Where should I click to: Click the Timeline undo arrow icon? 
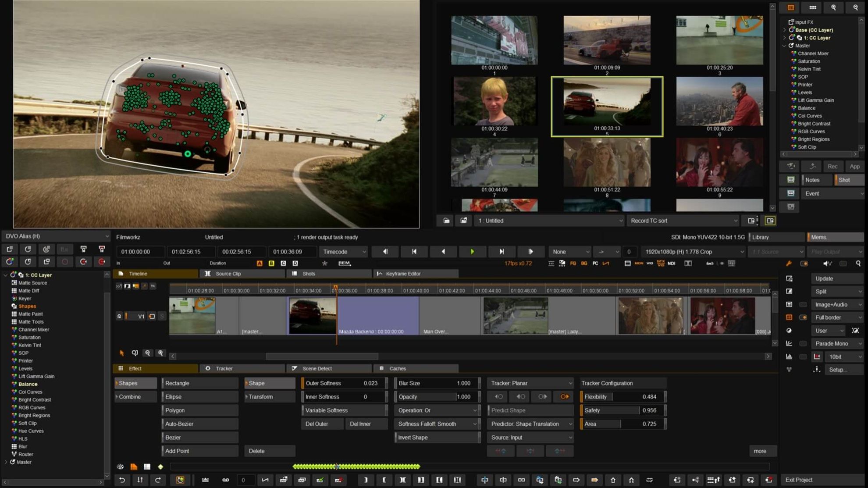122,480
